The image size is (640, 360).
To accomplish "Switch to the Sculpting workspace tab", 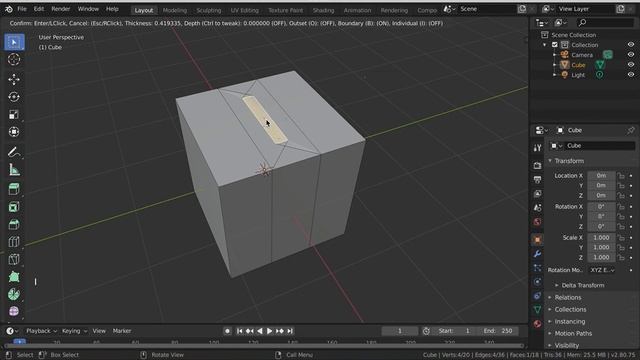I will [x=209, y=10].
